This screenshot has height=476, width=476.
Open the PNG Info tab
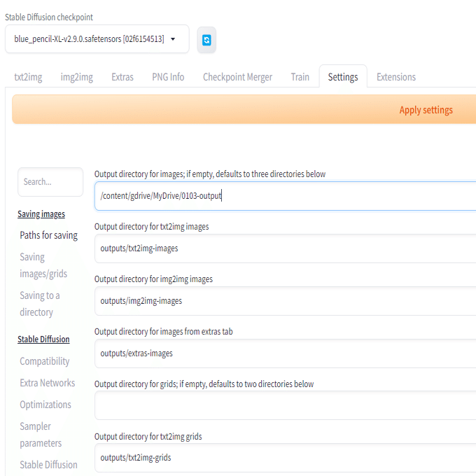click(x=168, y=77)
